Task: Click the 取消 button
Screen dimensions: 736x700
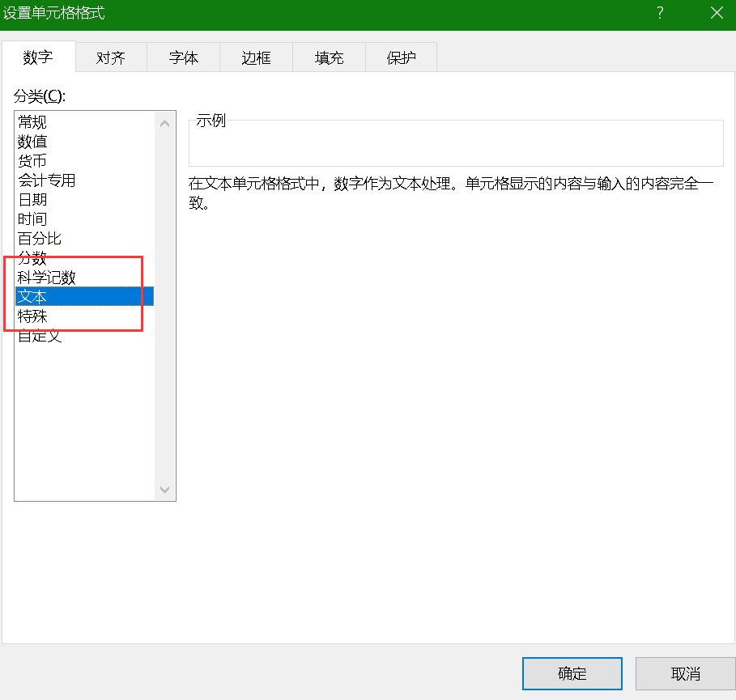Action: coord(685,674)
